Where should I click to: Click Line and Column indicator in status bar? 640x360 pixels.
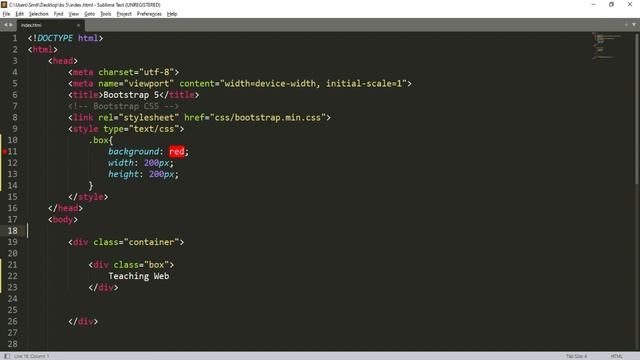click(x=31, y=356)
